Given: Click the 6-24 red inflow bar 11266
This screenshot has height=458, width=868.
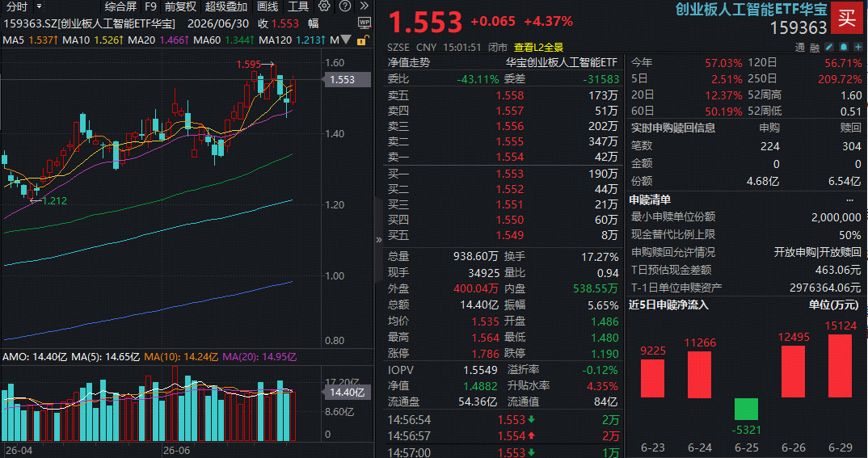Looking at the screenshot, I should click(x=700, y=375).
